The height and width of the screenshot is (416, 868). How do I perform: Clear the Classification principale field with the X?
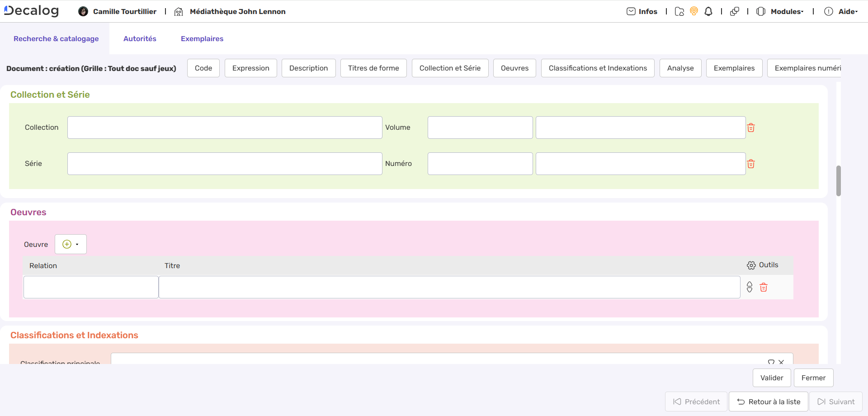[x=782, y=362]
